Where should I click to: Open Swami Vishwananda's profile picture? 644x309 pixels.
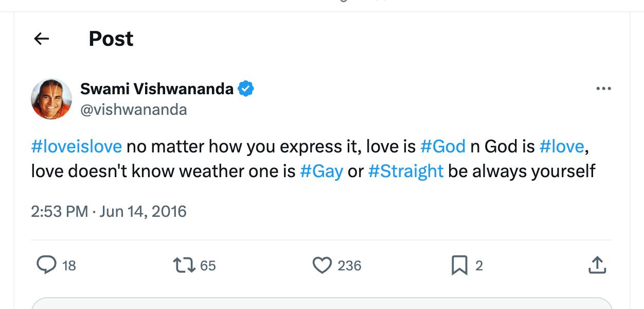pos(51,99)
